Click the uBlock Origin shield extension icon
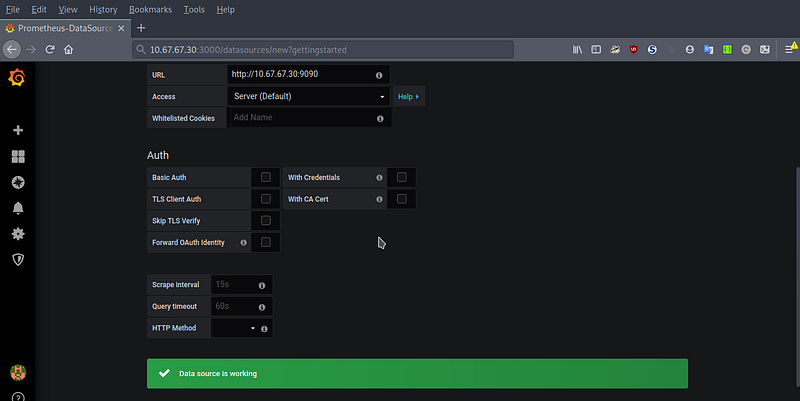Screen dimensions: 800x401 tap(634, 49)
